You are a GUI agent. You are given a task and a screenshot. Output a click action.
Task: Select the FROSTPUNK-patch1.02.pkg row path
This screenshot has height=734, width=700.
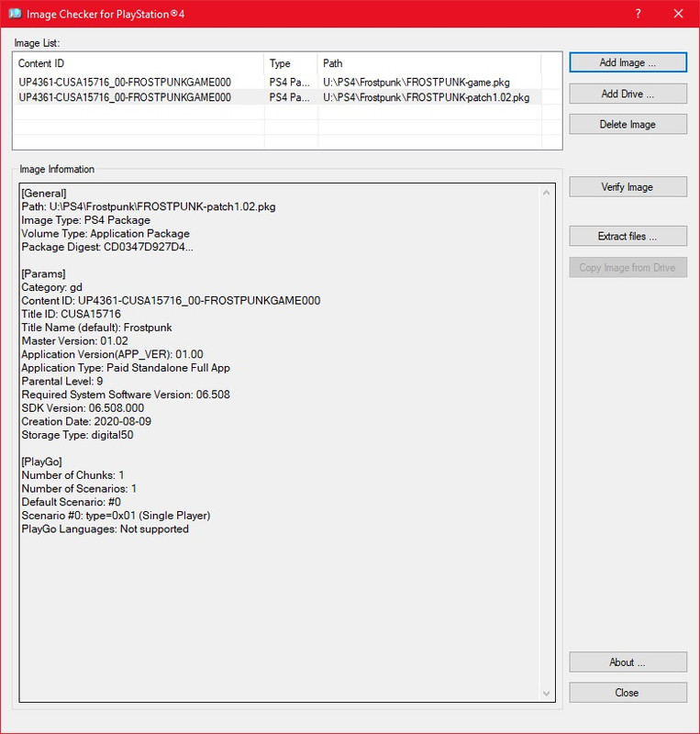[x=426, y=97]
